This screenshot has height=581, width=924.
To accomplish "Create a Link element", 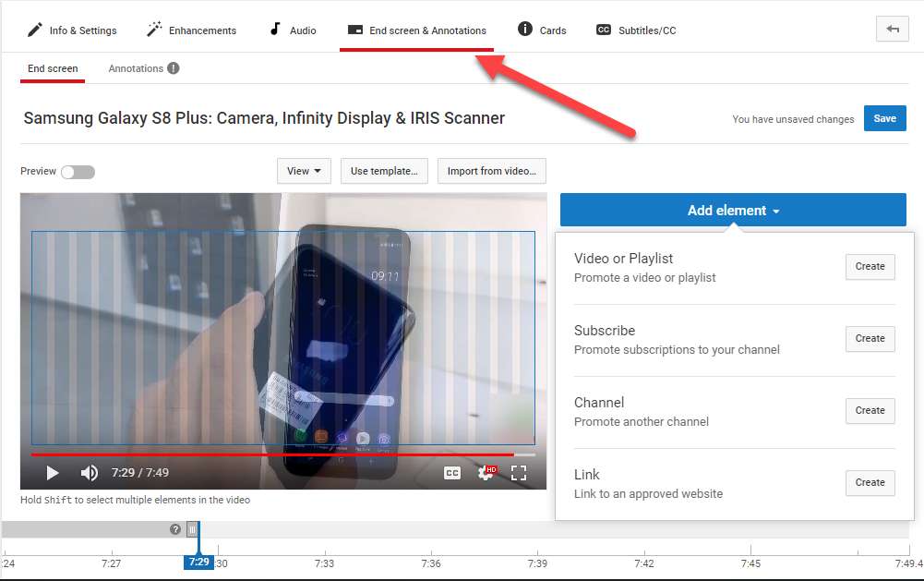I will pyautogui.click(x=870, y=482).
